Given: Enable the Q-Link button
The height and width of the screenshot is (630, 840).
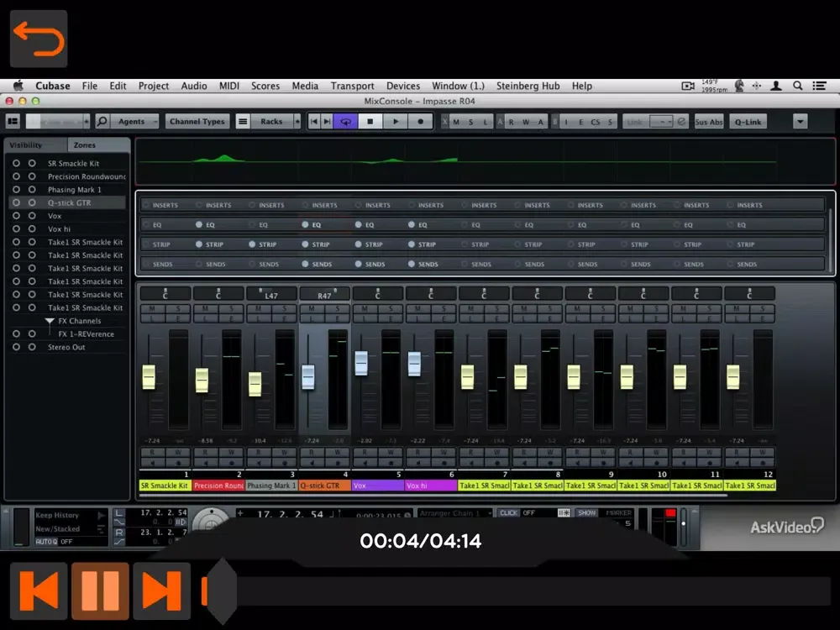Looking at the screenshot, I should (x=748, y=122).
